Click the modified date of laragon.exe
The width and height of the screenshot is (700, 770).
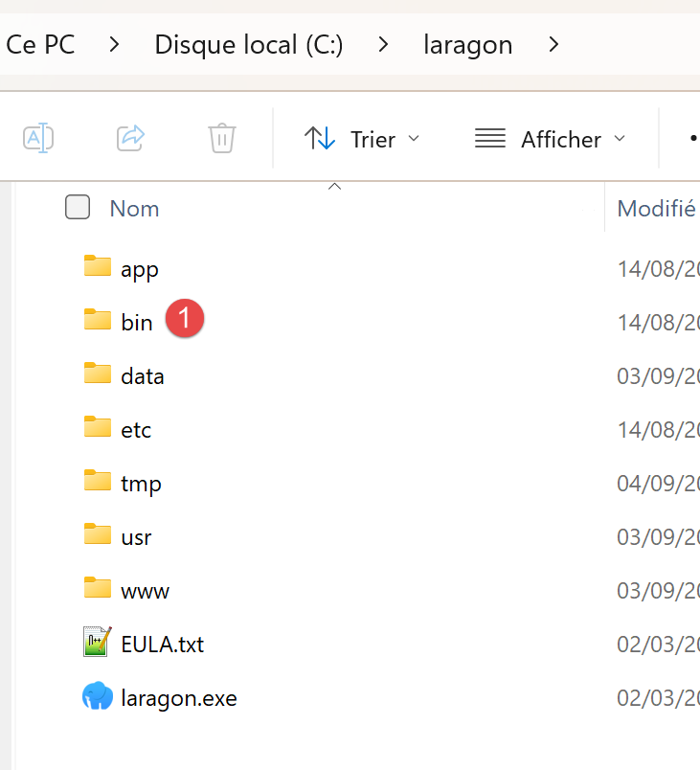point(658,698)
